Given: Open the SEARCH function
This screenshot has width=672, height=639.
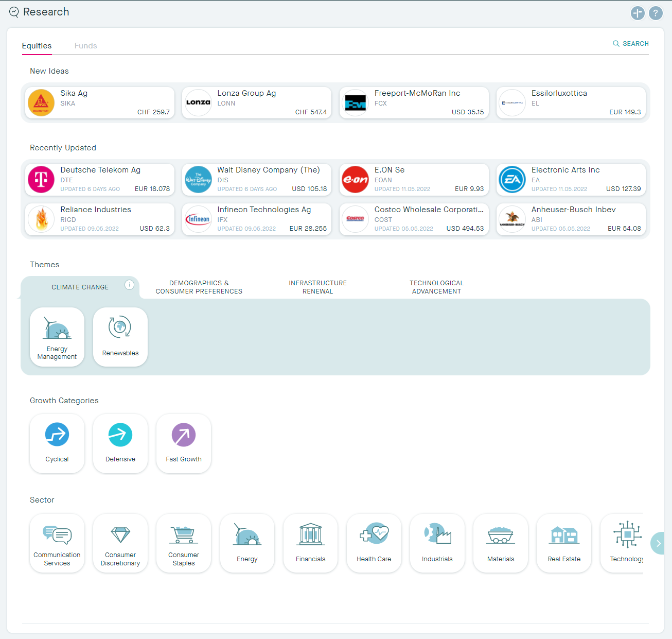Looking at the screenshot, I should (630, 44).
